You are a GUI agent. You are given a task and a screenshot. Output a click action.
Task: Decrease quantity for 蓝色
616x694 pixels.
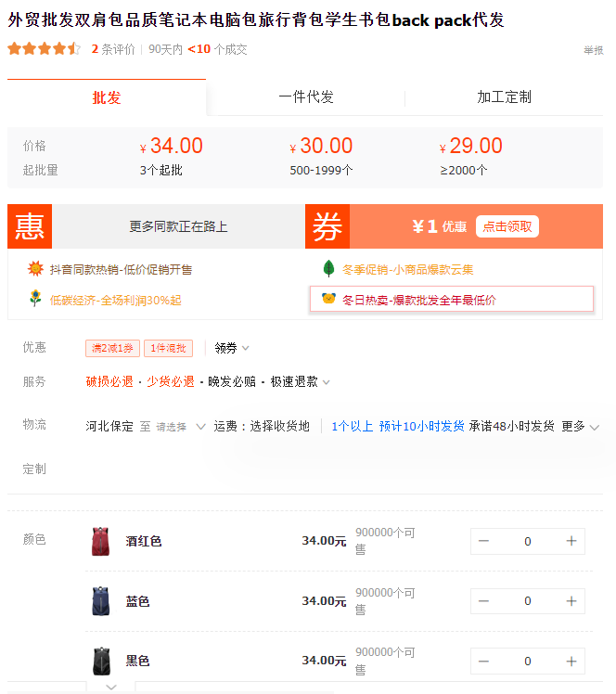[483, 601]
